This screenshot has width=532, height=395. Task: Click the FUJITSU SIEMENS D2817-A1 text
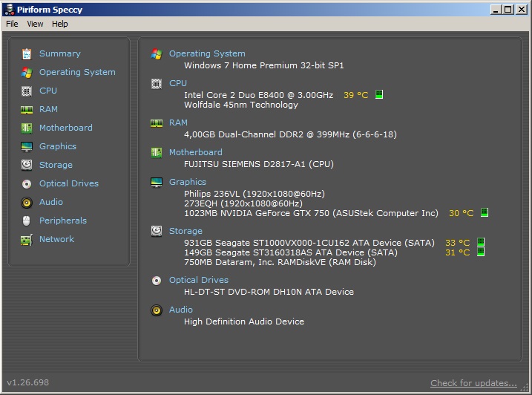point(259,164)
